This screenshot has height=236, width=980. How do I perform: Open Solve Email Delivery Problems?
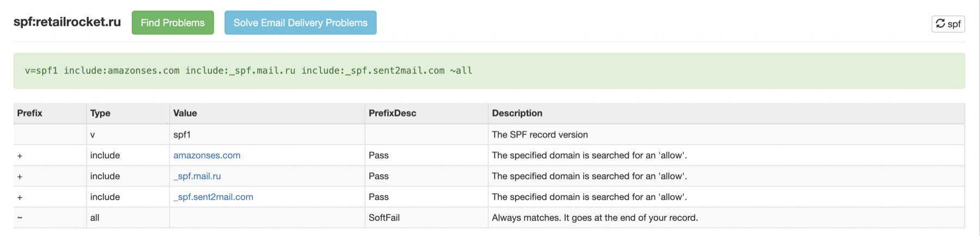click(x=301, y=23)
